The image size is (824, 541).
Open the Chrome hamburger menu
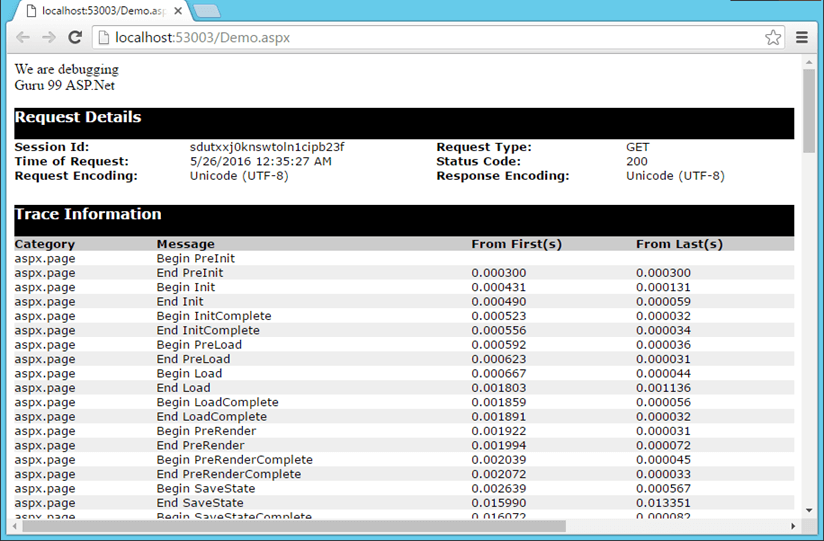[x=802, y=38]
